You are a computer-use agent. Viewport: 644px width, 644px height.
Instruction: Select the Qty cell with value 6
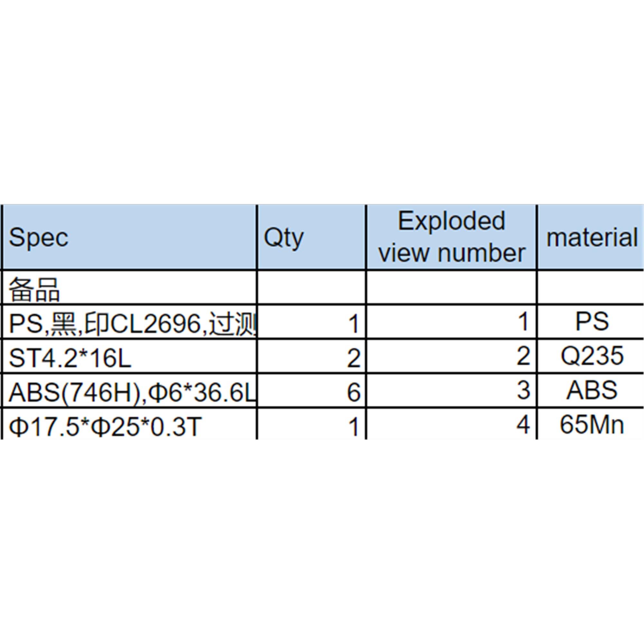[x=312, y=390]
